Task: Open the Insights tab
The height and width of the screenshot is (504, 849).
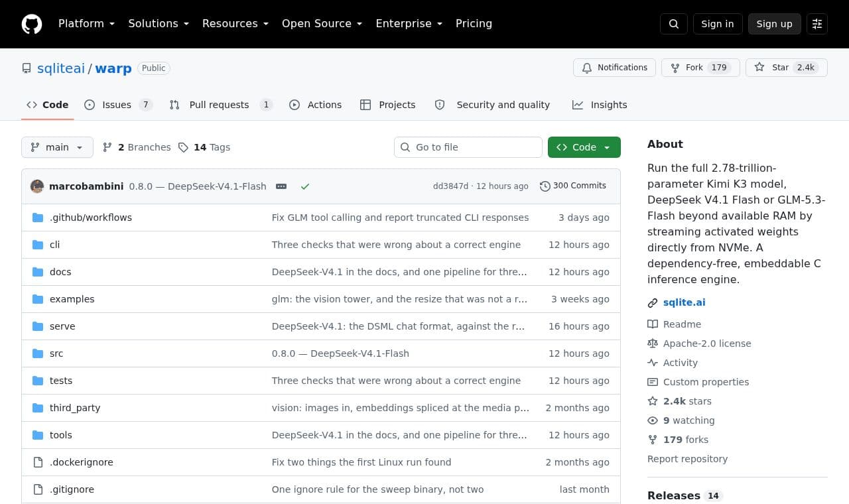Action: coord(600,105)
